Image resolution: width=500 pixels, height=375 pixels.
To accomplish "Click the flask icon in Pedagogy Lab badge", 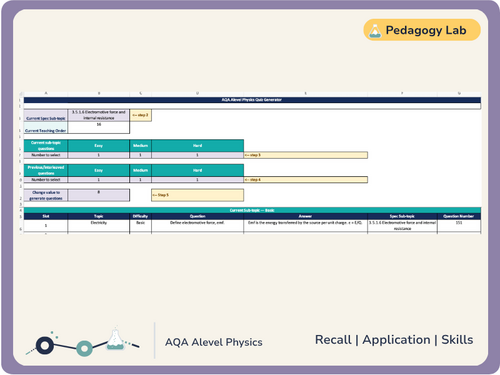I will (x=375, y=31).
